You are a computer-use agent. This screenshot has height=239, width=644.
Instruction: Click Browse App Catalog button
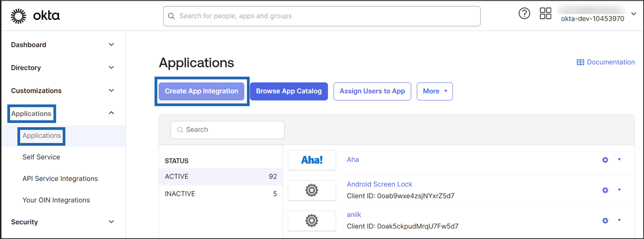(289, 91)
